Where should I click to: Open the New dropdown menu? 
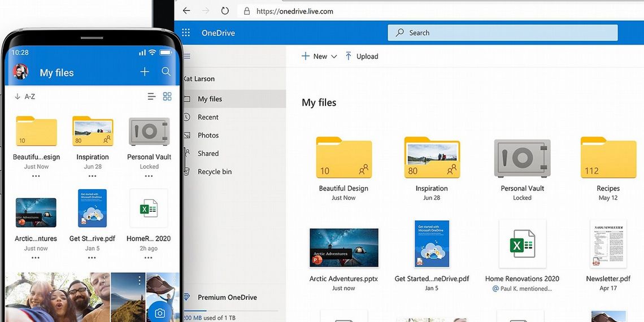(319, 56)
